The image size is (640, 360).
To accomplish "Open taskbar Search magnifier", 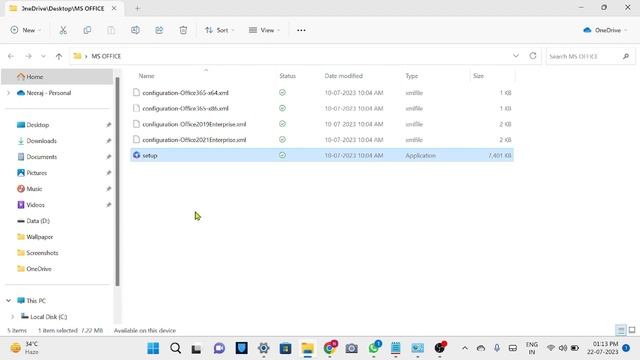I will click(x=176, y=348).
